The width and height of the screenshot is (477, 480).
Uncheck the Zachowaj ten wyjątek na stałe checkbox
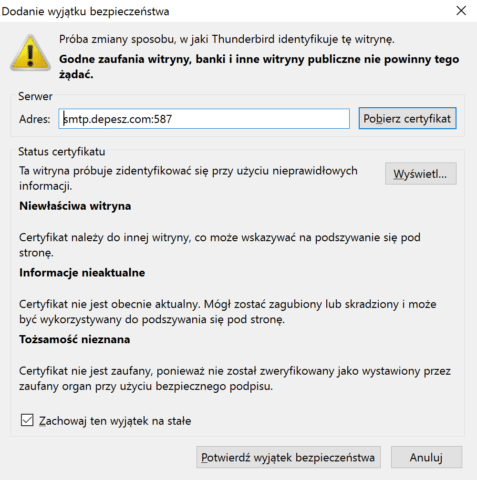pyautogui.click(x=27, y=420)
